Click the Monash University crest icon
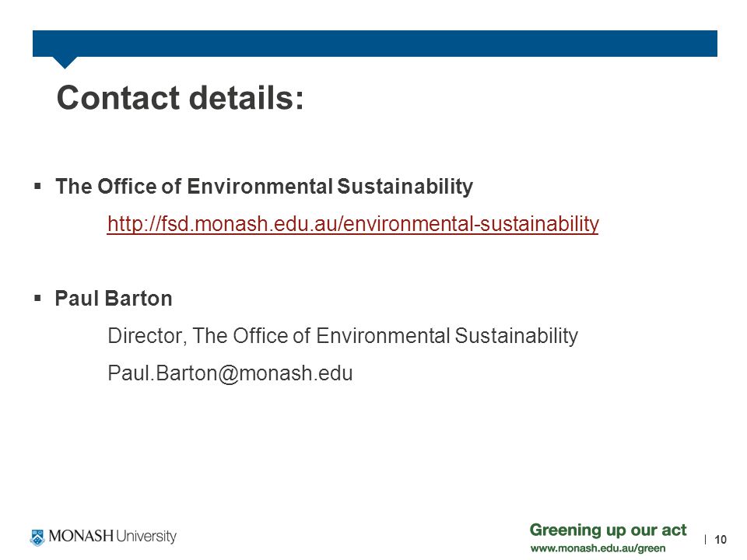747x560 pixels. point(37,537)
